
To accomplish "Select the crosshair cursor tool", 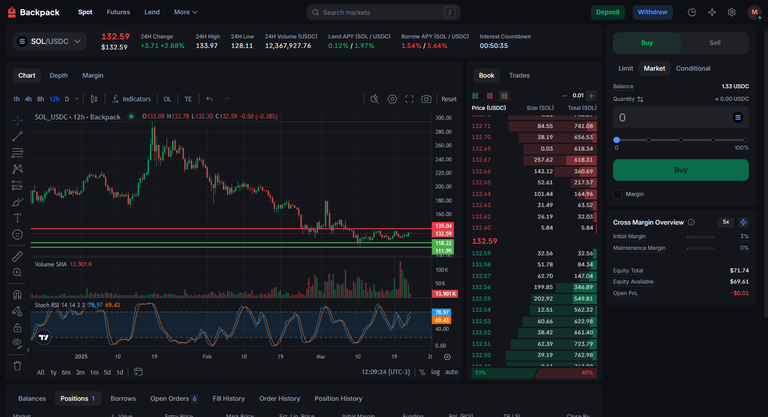I will coord(17,120).
